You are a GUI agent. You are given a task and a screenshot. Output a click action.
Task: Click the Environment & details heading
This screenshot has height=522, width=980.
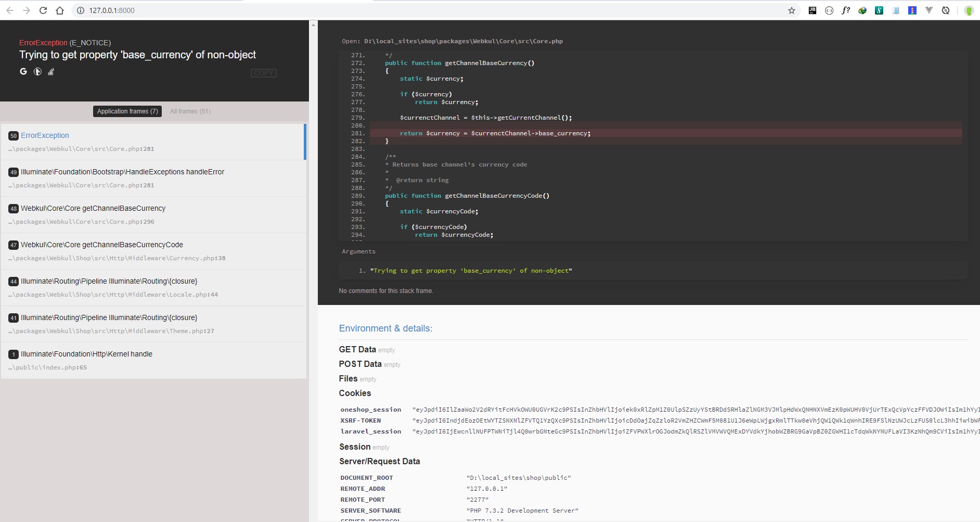coord(385,328)
